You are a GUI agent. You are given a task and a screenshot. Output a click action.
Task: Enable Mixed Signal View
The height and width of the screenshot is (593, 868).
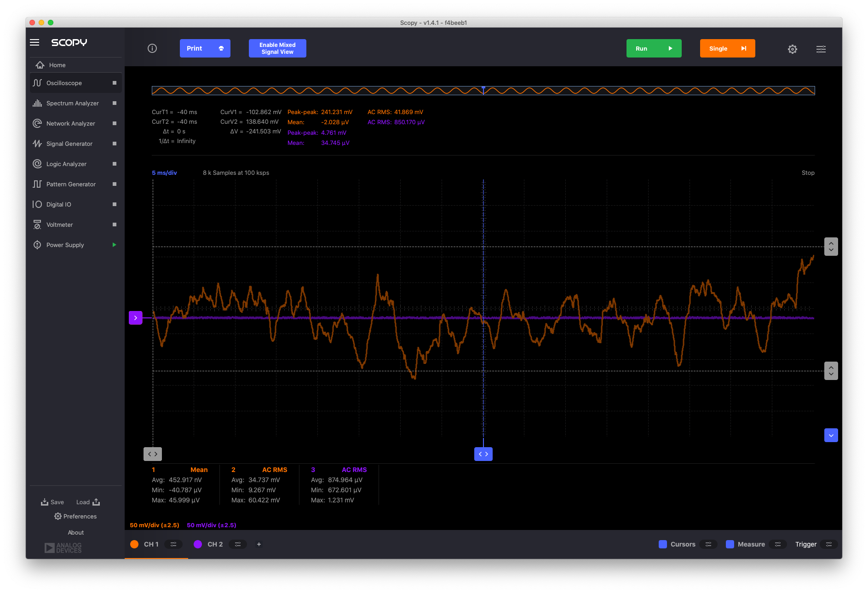(277, 48)
